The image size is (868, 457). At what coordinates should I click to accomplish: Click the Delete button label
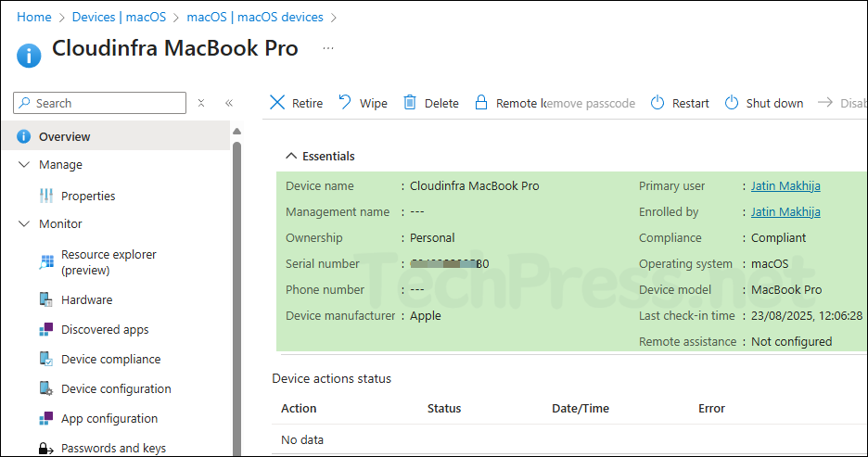coord(441,104)
